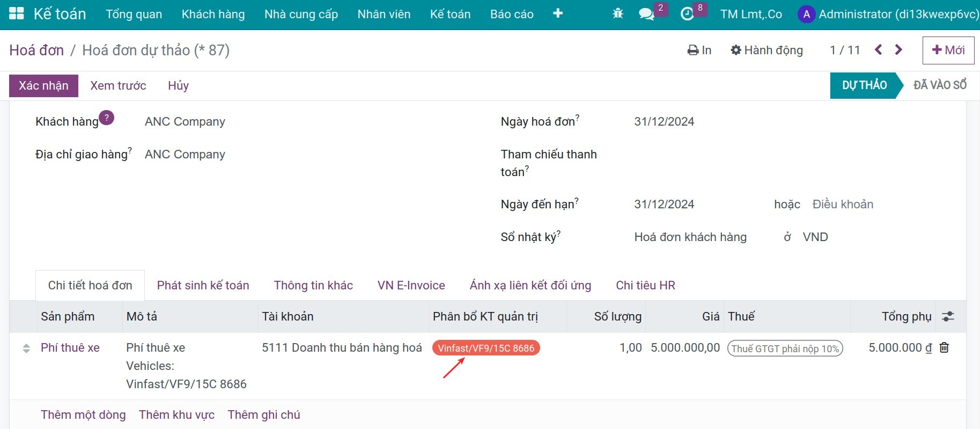Screen dimensions: 980x429
Task: Print with the In button
Action: [699, 50]
